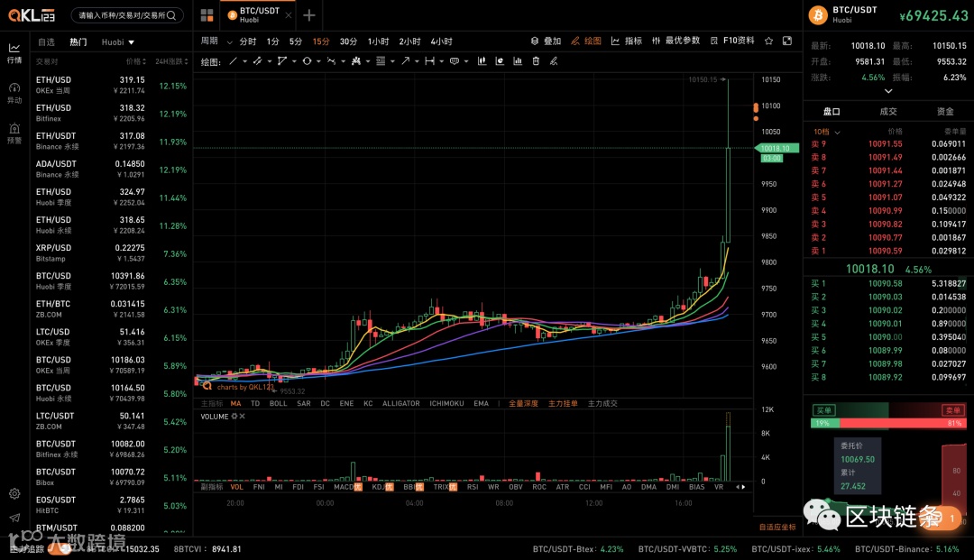This screenshot has width=974, height=560.
Task: Open the 成交 trades tab
Action: pyautogui.click(x=888, y=111)
